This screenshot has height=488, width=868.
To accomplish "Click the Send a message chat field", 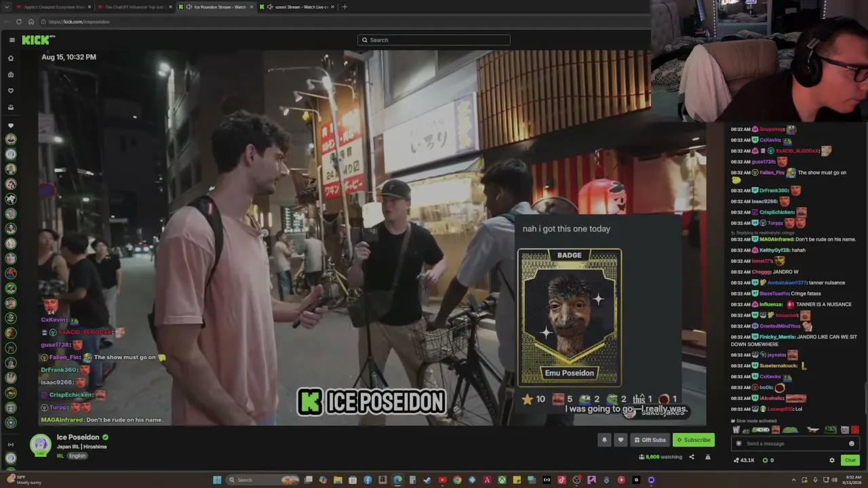I will 794,444.
